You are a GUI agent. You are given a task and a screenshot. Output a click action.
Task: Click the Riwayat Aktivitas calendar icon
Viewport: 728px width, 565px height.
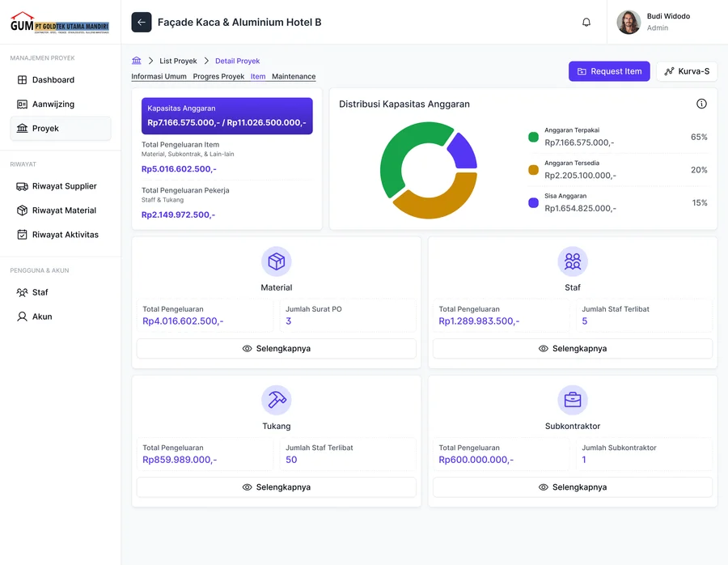pyautogui.click(x=22, y=235)
